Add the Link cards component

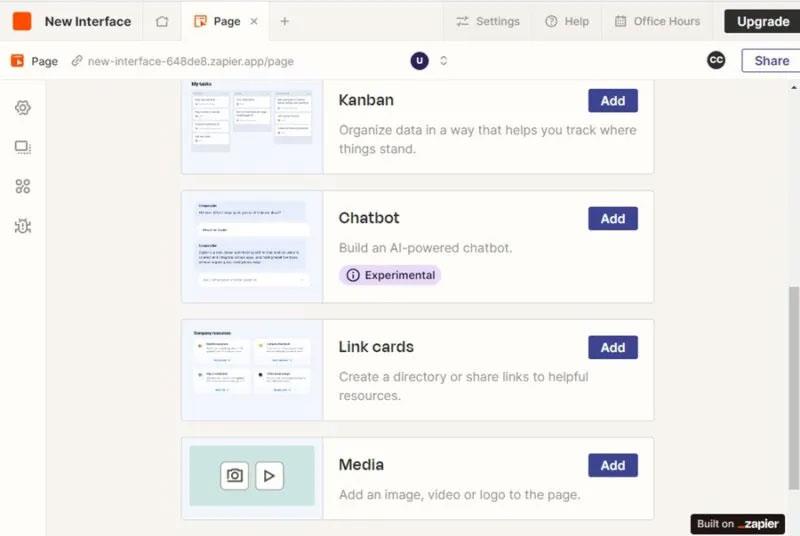click(x=613, y=347)
